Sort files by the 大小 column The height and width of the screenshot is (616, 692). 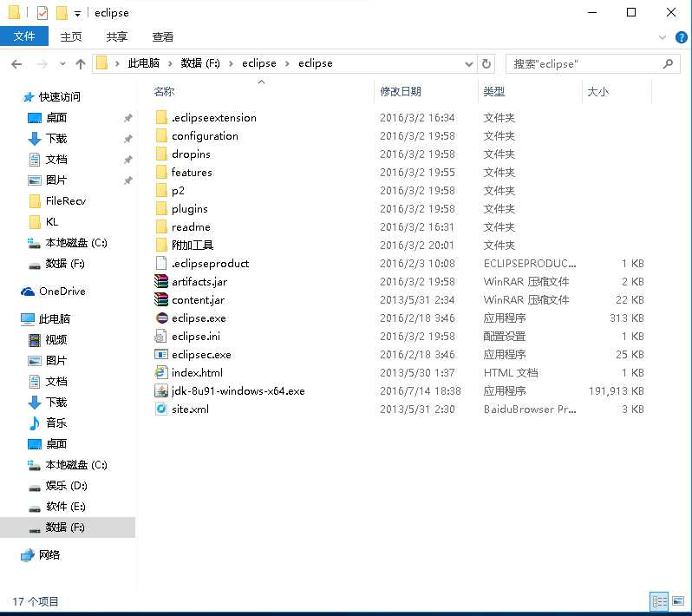pyautogui.click(x=597, y=91)
